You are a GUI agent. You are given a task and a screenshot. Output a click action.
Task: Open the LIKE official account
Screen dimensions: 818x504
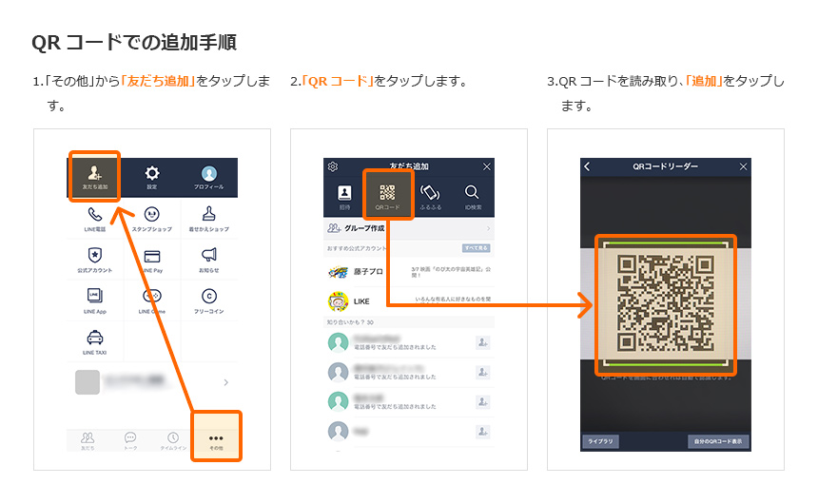tap(409, 301)
